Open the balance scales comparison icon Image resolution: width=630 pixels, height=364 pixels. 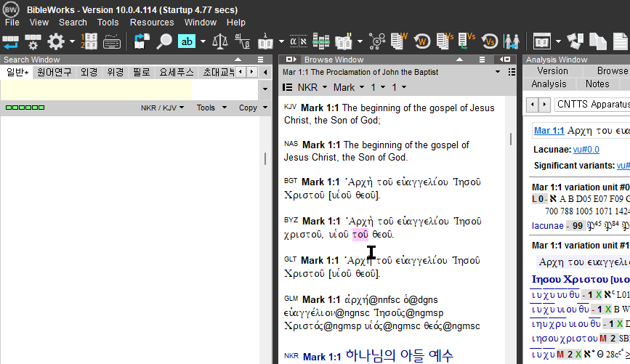click(x=219, y=41)
